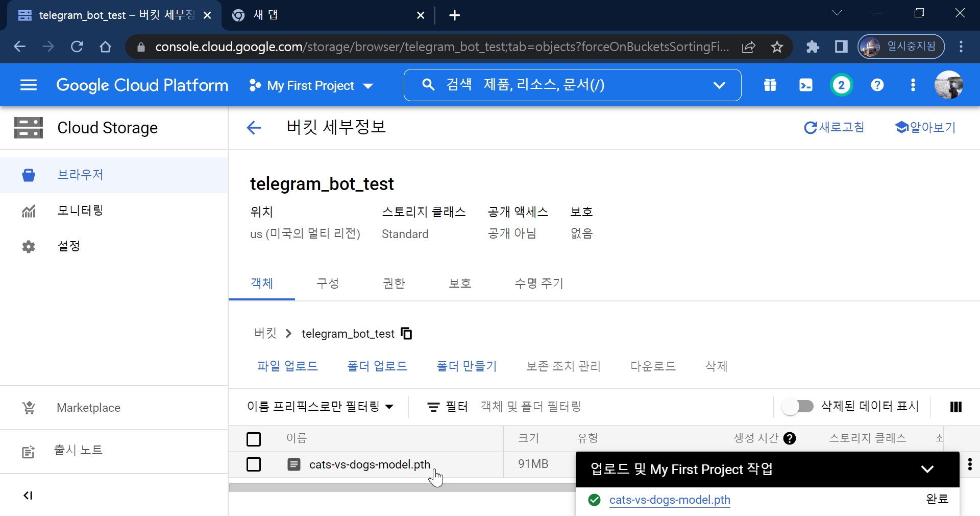980x516 pixels.
Task: Switch to the 권한 tab
Action: 394,284
